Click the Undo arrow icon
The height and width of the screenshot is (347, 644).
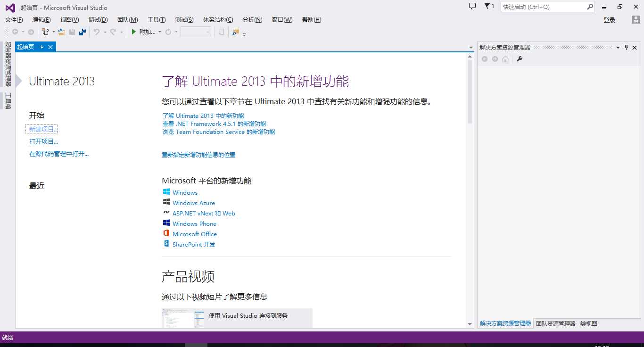click(97, 32)
